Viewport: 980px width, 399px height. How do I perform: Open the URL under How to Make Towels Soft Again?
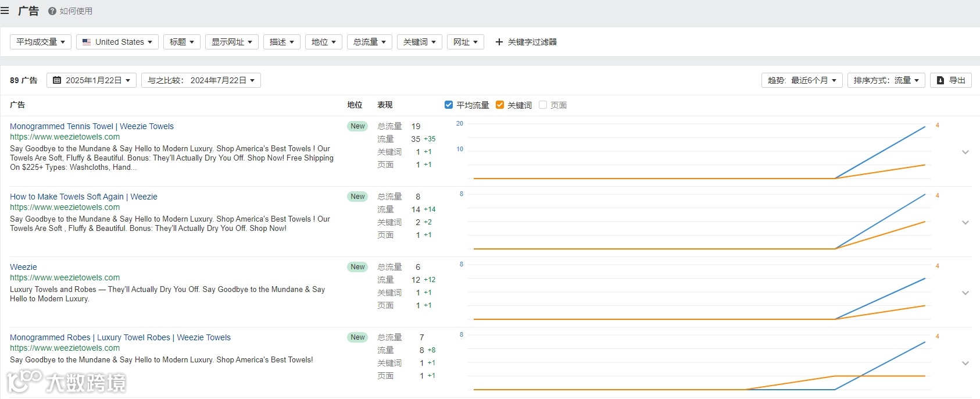(65, 207)
